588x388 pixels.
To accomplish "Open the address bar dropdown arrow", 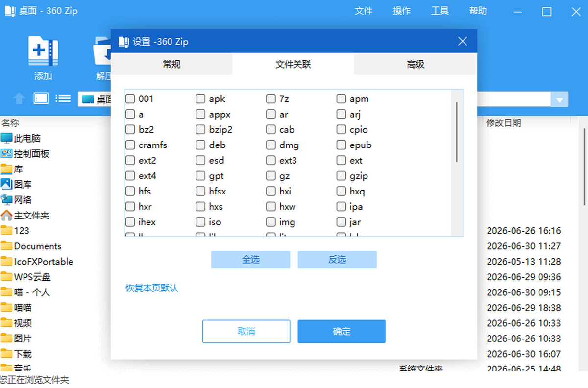I will tap(559, 99).
